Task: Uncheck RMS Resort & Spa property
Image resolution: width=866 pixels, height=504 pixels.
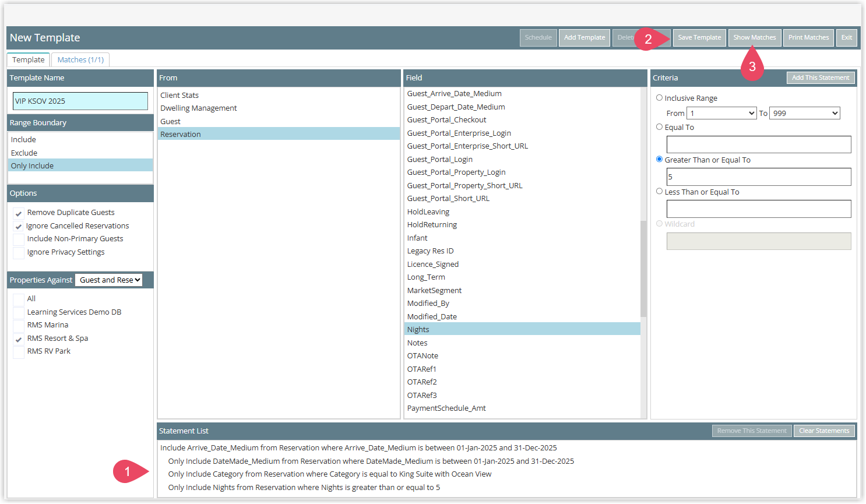Action: (x=19, y=339)
